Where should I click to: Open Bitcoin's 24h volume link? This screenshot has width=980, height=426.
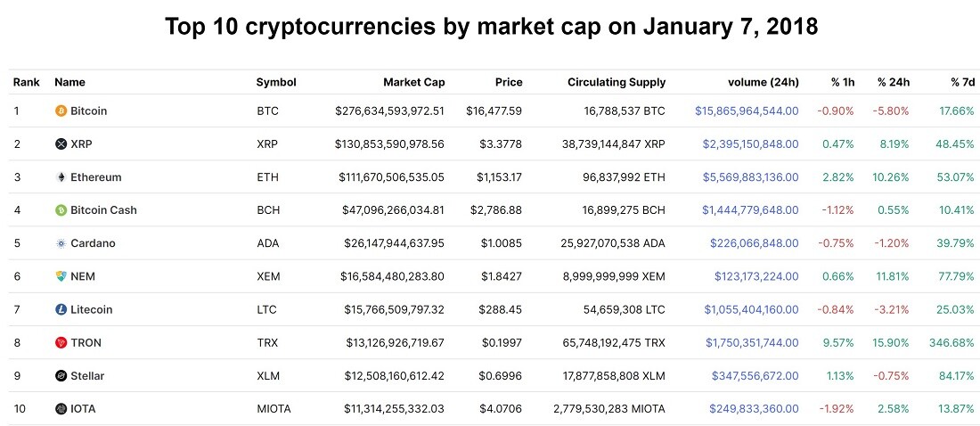tap(747, 111)
